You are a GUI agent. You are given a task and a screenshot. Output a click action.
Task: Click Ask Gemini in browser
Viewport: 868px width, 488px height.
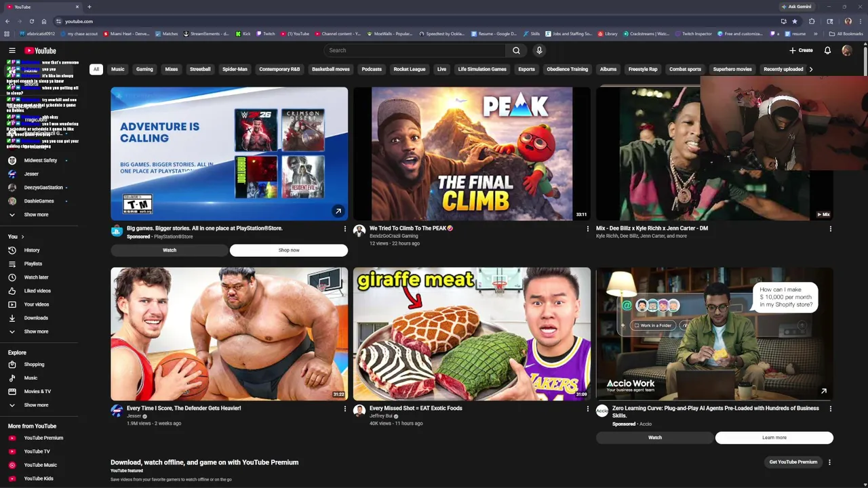coord(796,7)
